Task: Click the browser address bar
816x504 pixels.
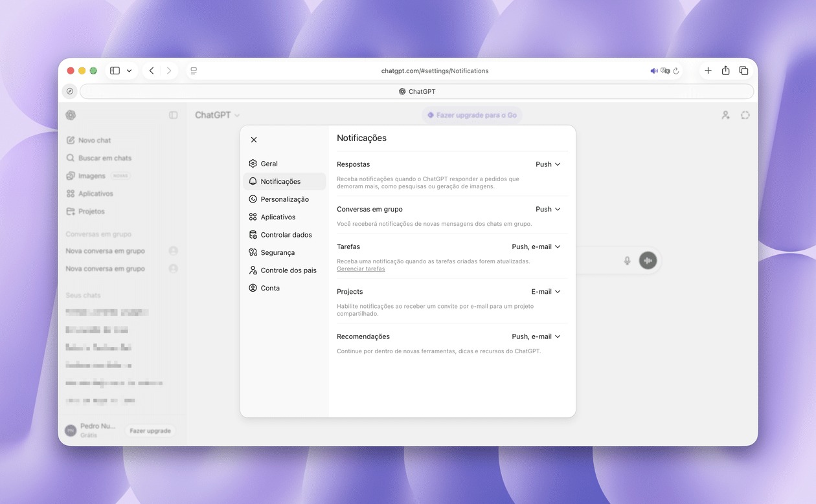Action: tap(435, 71)
